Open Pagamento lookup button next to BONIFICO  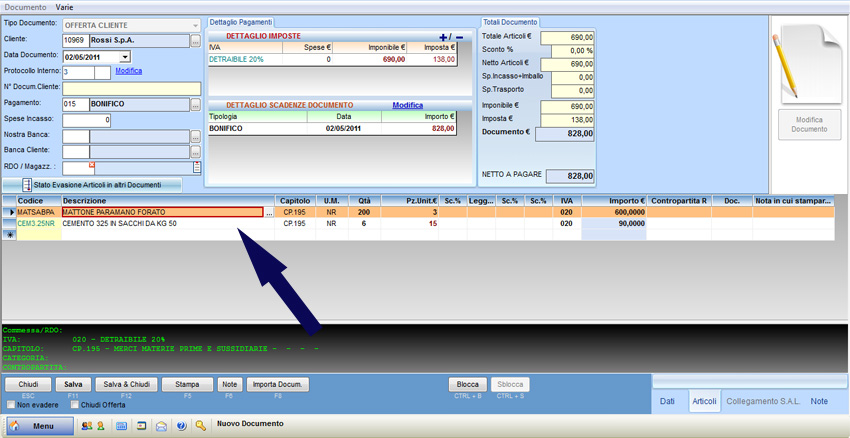(x=196, y=105)
